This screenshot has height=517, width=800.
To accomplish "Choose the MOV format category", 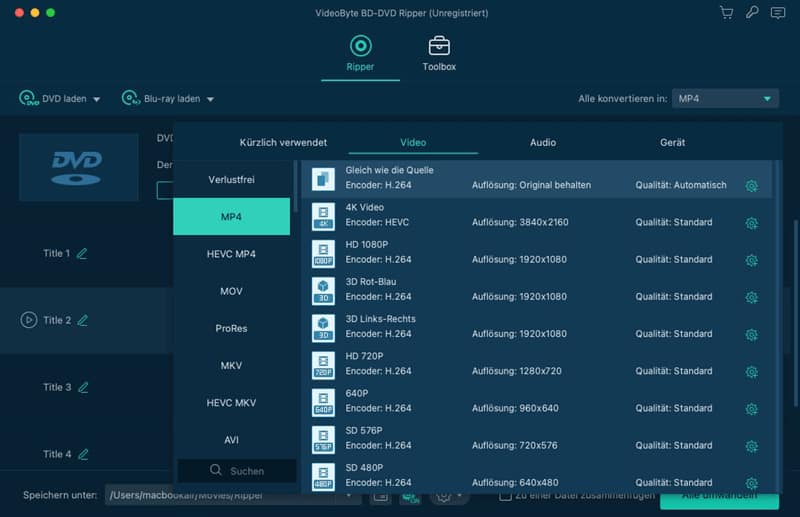I will click(232, 291).
